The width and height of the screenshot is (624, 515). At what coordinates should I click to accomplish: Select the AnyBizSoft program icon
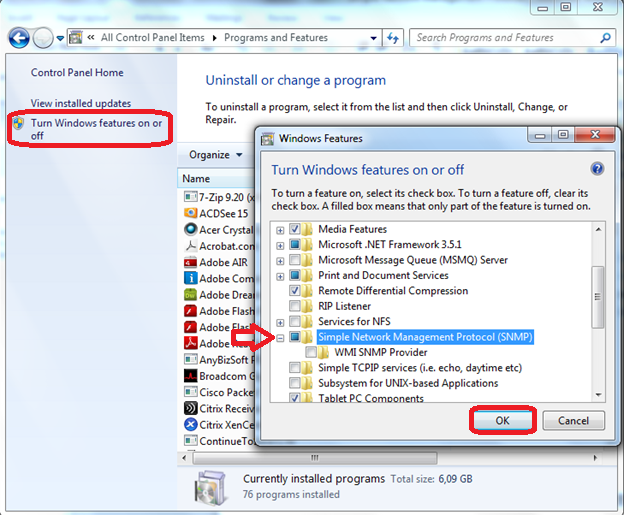pyautogui.click(x=191, y=359)
